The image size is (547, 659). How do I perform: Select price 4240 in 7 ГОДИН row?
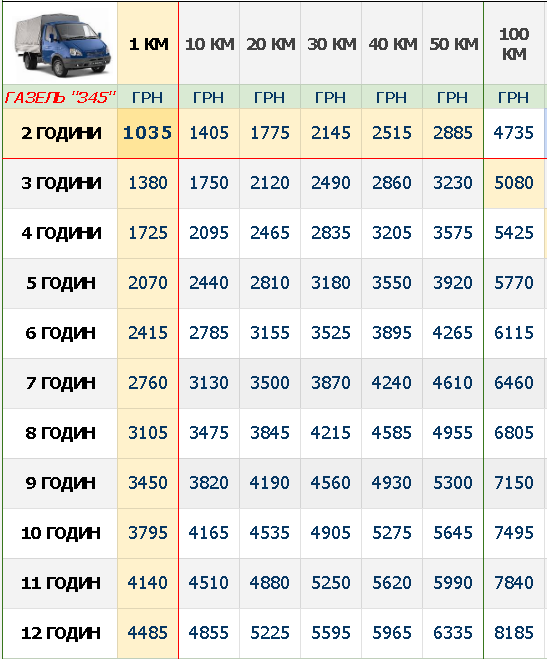point(392,383)
